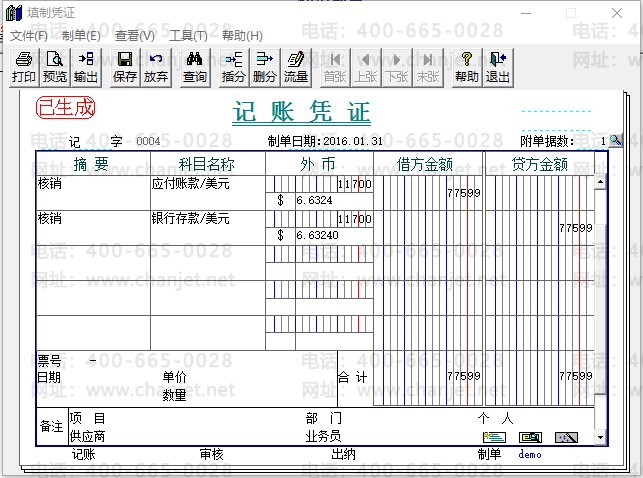Click the 打印 (Print) toolbar icon

click(x=24, y=67)
